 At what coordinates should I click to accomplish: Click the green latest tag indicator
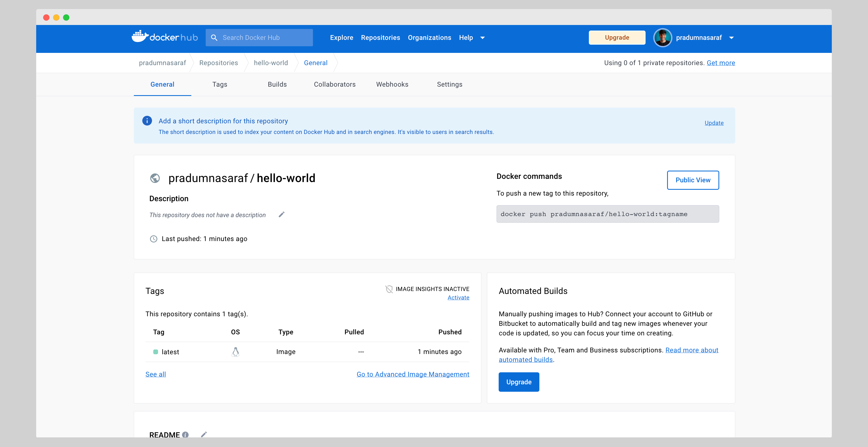pos(156,352)
